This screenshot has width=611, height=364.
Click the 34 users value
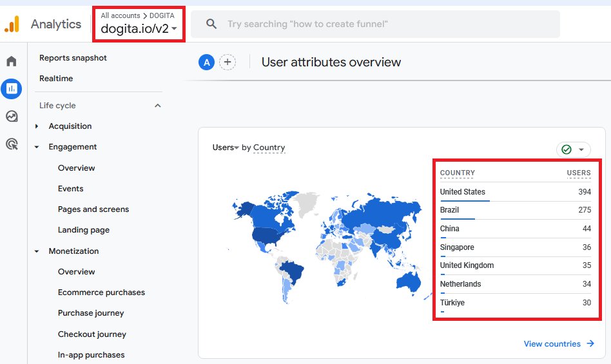tap(587, 284)
